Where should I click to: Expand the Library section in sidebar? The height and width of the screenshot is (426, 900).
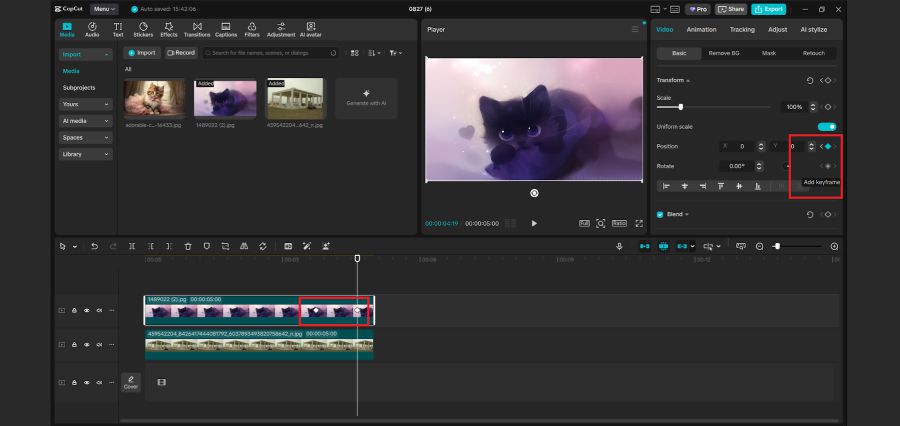tap(85, 154)
